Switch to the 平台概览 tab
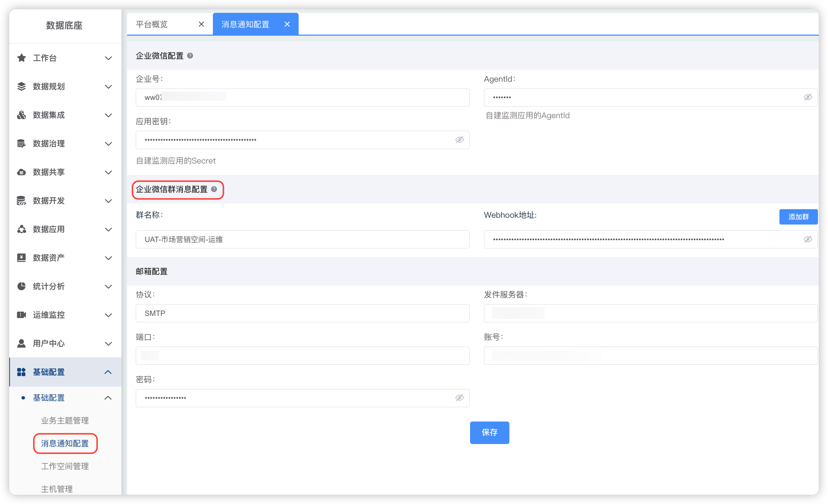The height and width of the screenshot is (504, 828). point(152,24)
